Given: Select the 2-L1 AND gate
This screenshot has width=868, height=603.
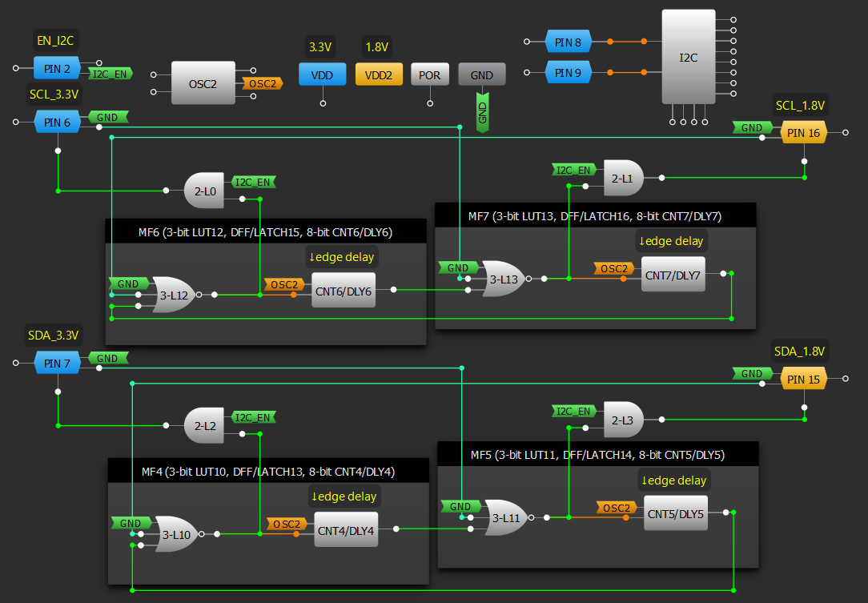Looking at the screenshot, I should 622,178.
